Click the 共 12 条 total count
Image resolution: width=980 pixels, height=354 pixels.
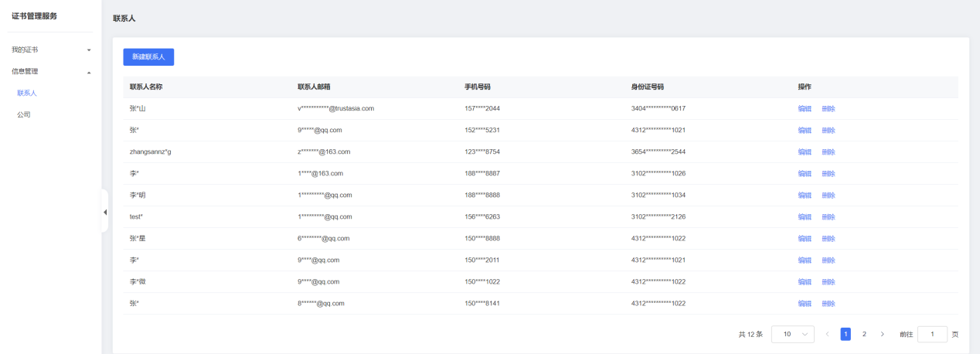[750, 334]
